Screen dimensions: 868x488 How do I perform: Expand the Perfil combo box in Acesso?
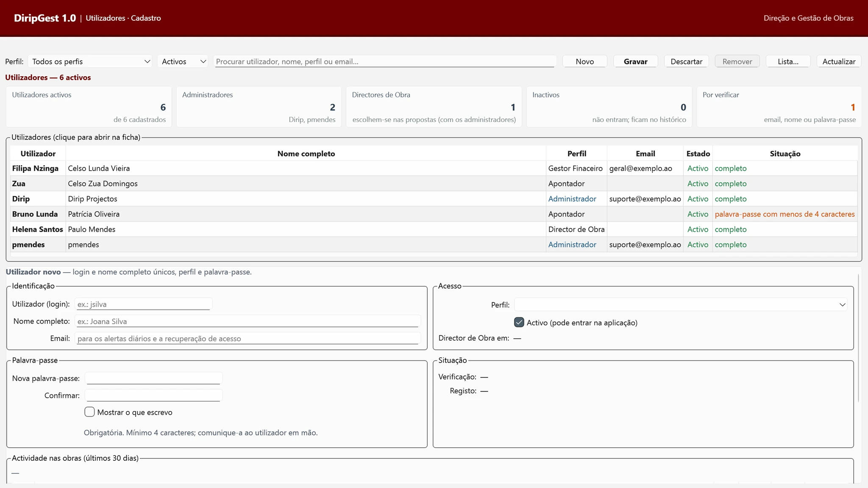tap(681, 305)
